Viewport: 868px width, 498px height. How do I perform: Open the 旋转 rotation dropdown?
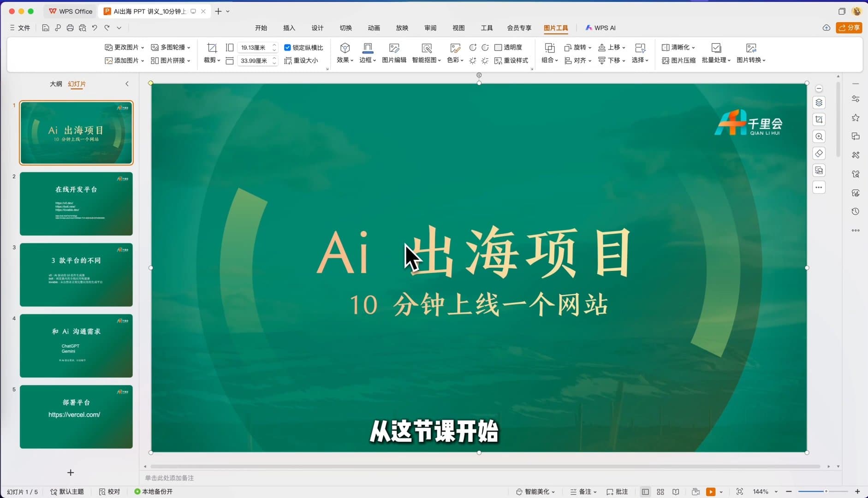578,47
